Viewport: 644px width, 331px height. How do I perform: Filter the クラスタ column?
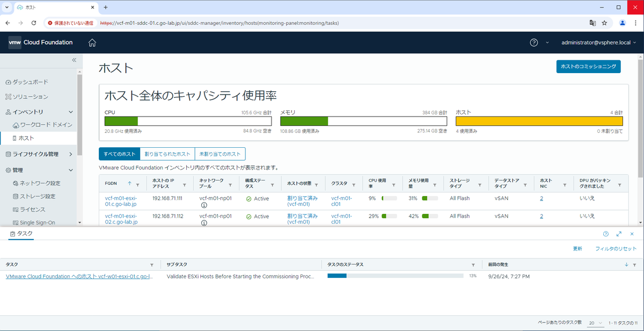[x=355, y=184]
